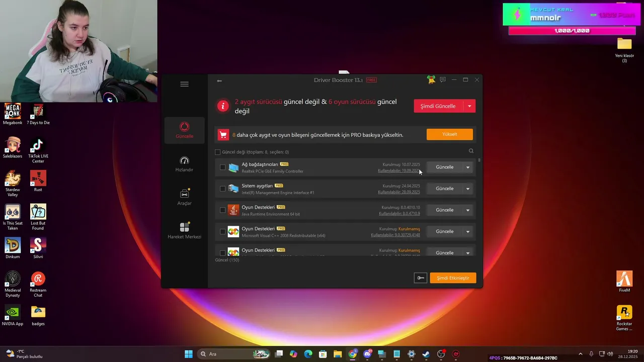Open Google Chrome from the taskbar
This screenshot has height=362, width=644.
pyautogui.click(x=353, y=354)
